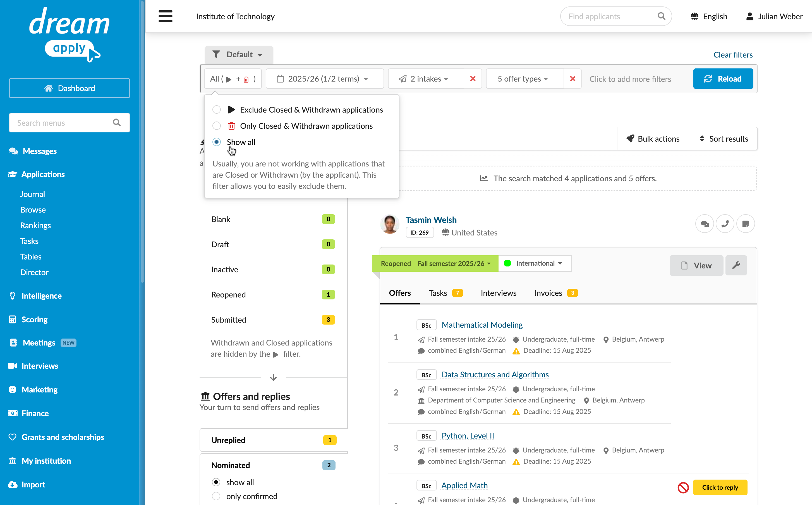812x505 pixels.
Task: Open the Mathematical Modeling offer link
Action: (482, 325)
